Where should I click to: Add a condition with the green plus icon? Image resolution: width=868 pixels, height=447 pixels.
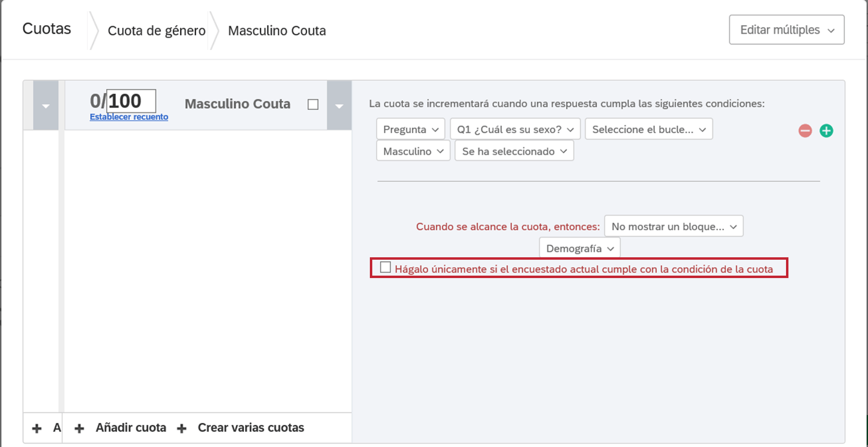point(826,130)
